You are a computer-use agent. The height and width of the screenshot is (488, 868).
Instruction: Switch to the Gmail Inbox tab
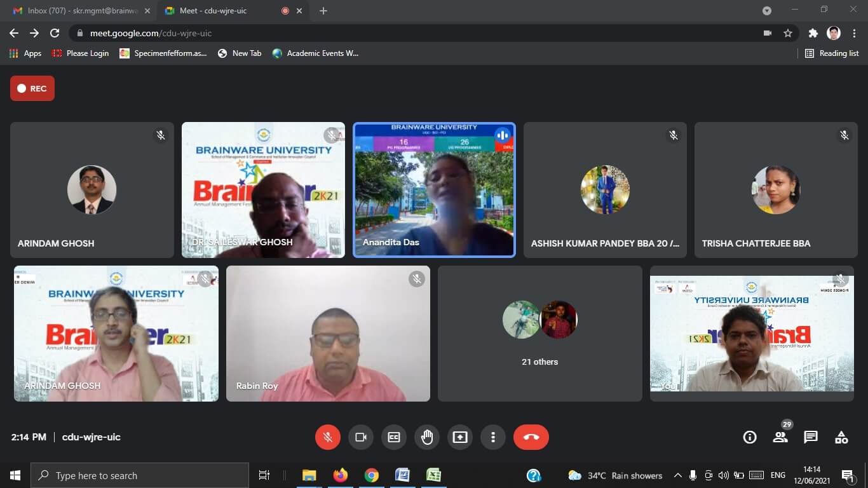point(75,11)
